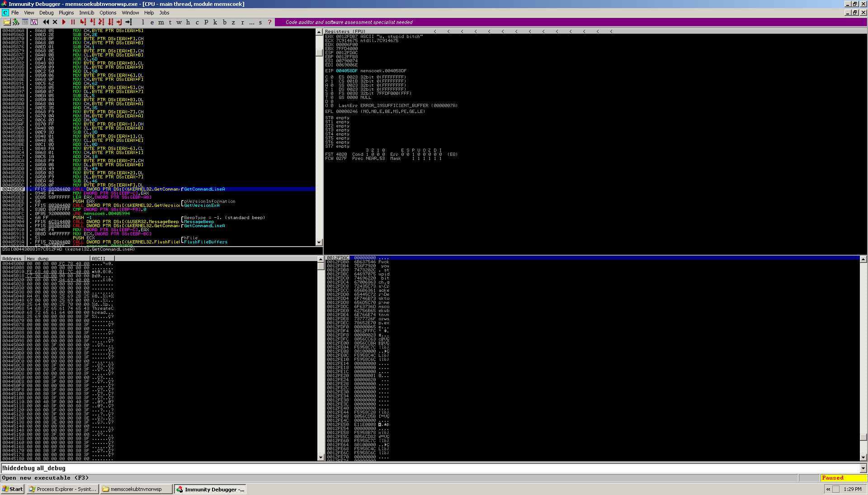The width and height of the screenshot is (868, 495).
Task: Click the ASCII column header in dump pane
Action: 102,259
